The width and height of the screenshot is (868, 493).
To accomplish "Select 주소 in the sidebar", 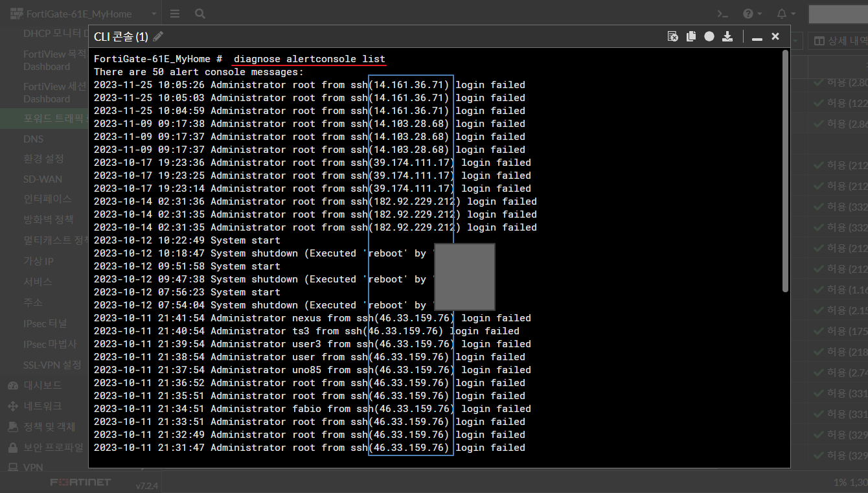I will click(33, 303).
